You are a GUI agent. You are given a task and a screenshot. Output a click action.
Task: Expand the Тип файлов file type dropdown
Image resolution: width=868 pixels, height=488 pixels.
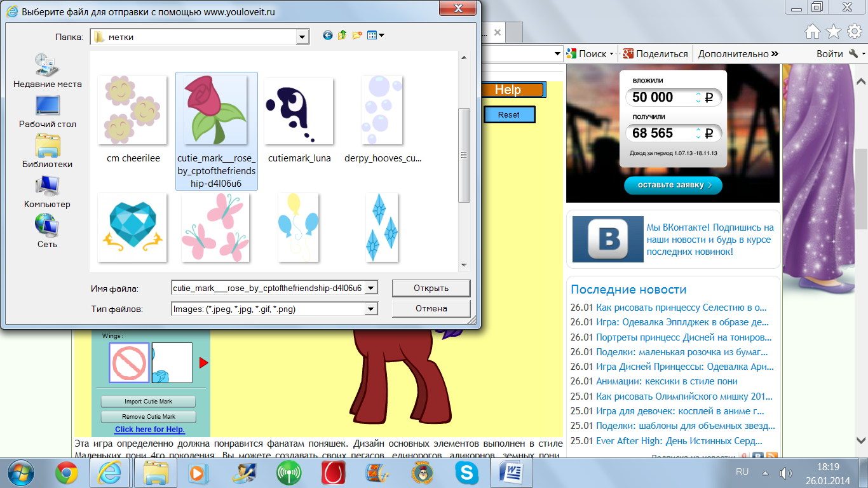click(x=371, y=309)
